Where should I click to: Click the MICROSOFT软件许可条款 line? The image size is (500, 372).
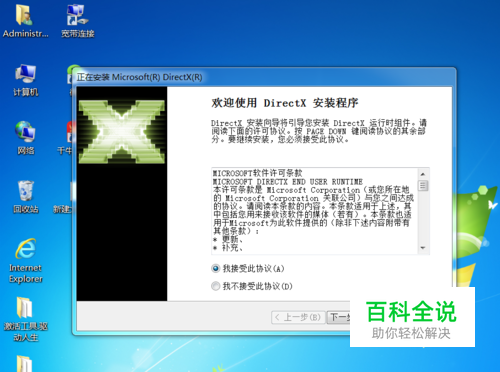(257, 173)
